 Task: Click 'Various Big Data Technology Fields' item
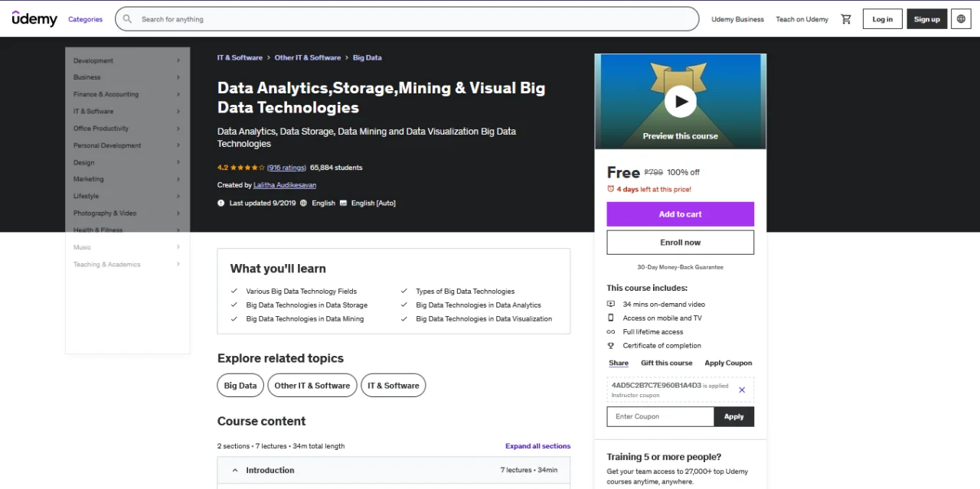(x=302, y=292)
